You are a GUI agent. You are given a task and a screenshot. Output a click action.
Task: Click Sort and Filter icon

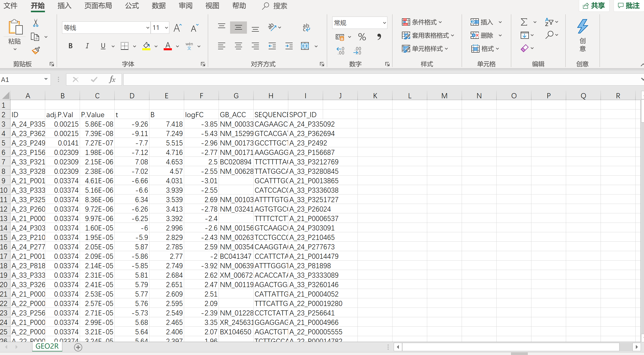coord(549,22)
